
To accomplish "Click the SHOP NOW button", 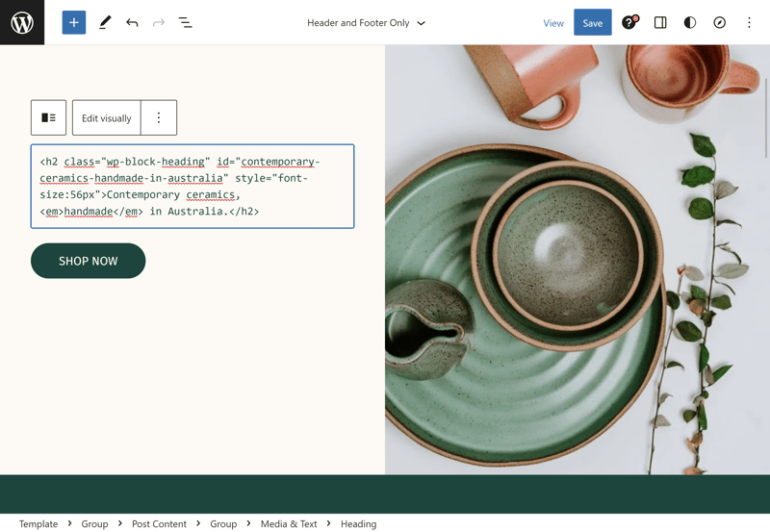I will click(88, 261).
